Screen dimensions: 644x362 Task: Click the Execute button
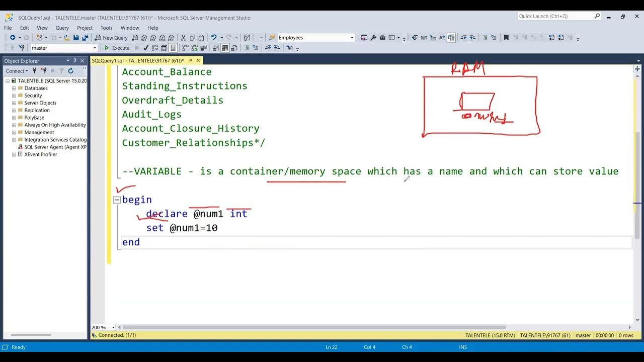tap(117, 48)
